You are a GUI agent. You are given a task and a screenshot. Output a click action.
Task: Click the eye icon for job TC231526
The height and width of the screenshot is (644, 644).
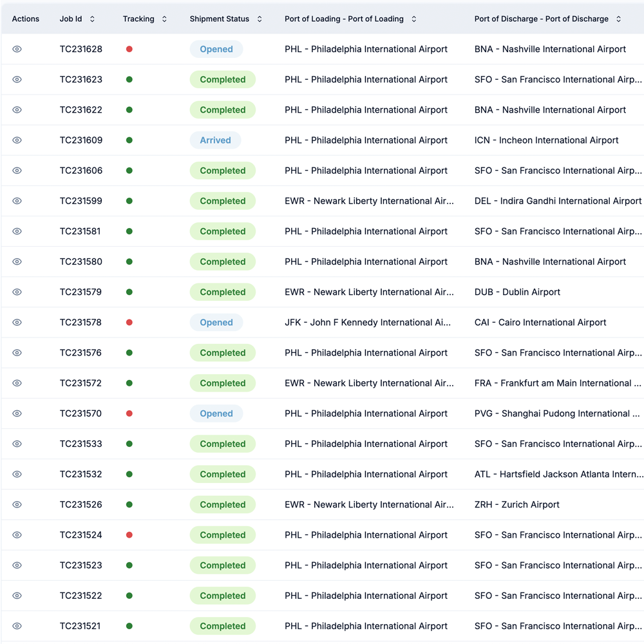[17, 505]
